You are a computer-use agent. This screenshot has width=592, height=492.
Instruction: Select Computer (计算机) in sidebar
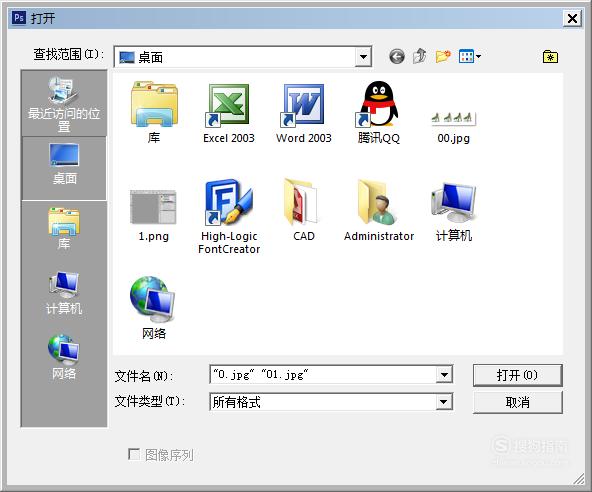click(x=64, y=293)
